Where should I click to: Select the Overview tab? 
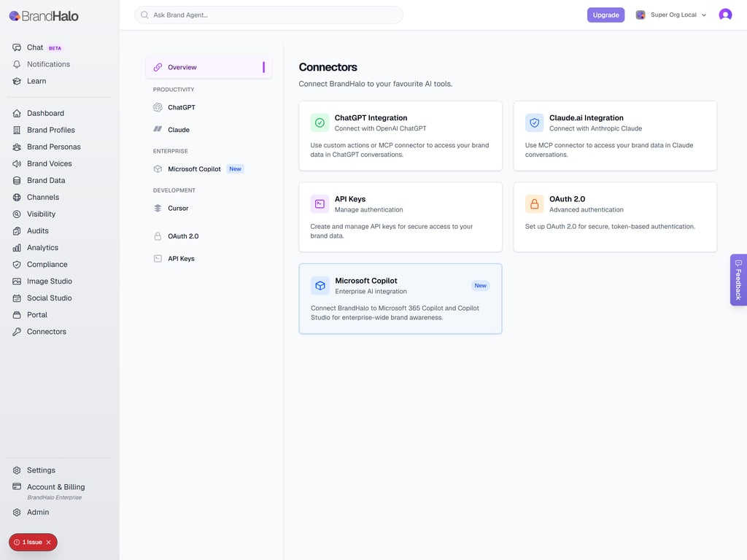click(209, 67)
